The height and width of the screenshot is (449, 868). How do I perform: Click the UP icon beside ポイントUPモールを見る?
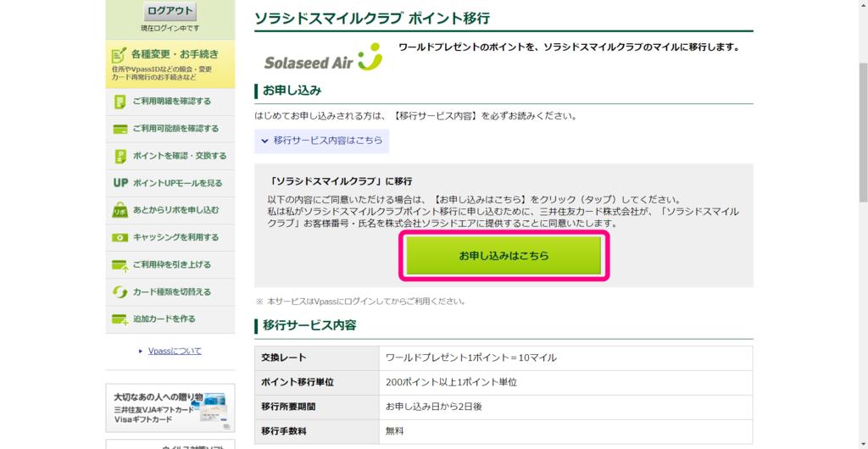click(x=120, y=183)
